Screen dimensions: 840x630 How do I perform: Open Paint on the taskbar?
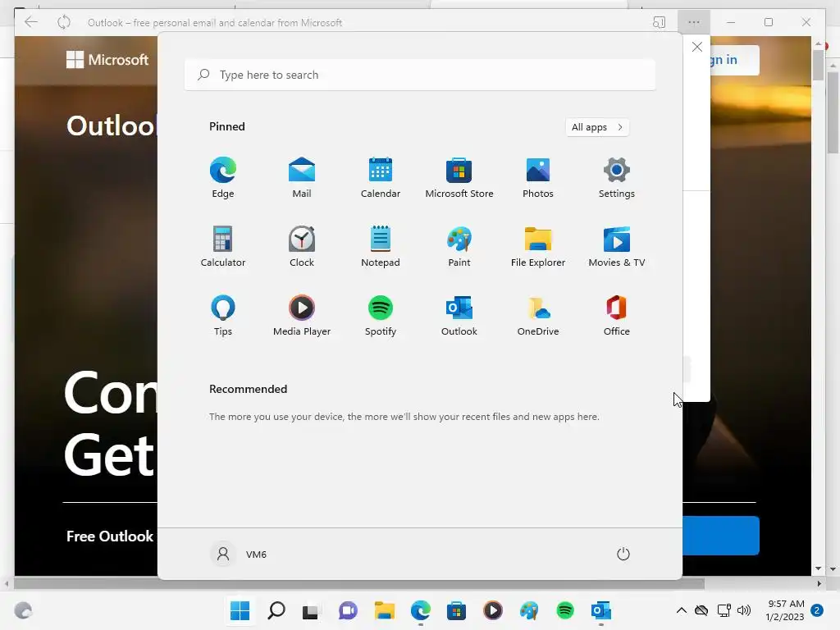529,610
